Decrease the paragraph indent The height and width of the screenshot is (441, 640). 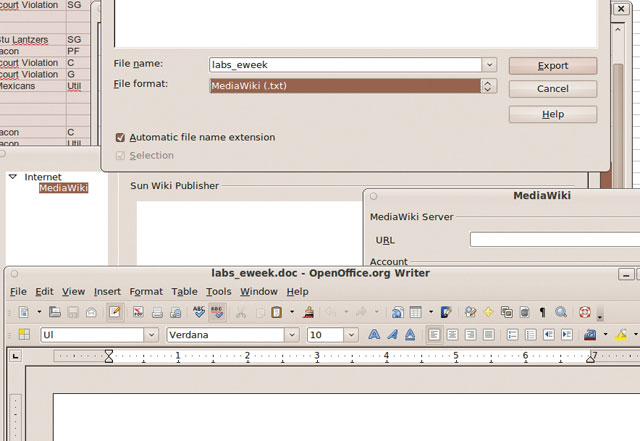pos(549,335)
